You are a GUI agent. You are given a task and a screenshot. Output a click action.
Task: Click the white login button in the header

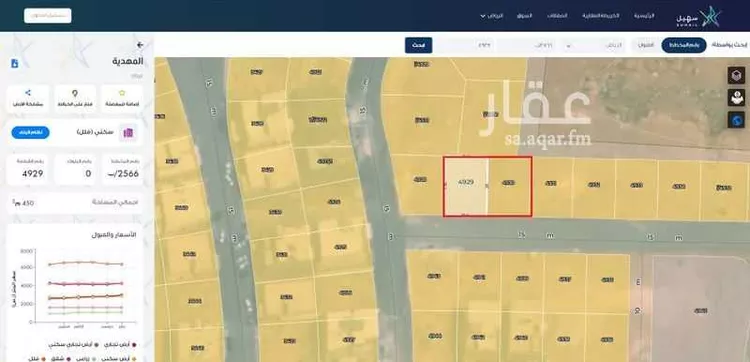(x=48, y=16)
